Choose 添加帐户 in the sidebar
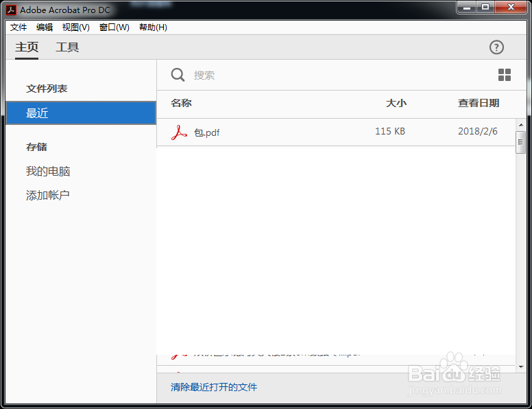The image size is (532, 409). 48,195
